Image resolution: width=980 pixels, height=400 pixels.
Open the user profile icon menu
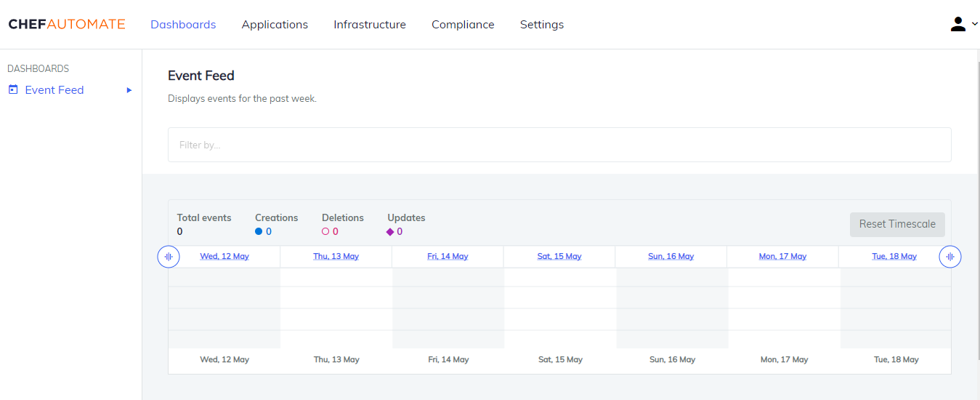point(957,24)
